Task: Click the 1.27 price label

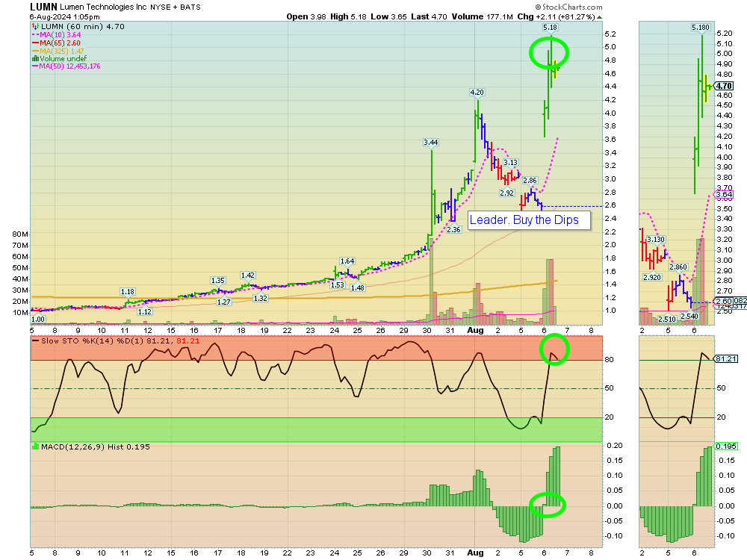Action: pos(224,302)
